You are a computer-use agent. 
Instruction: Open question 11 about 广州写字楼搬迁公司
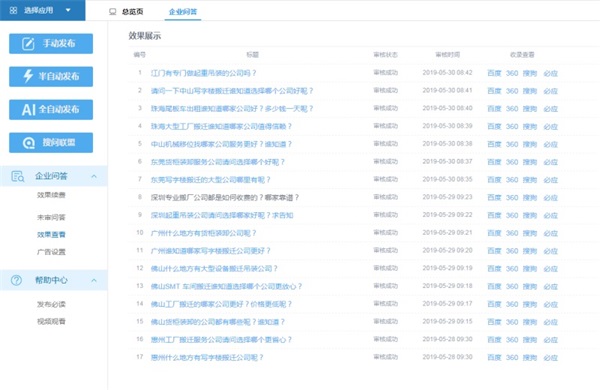210,251
